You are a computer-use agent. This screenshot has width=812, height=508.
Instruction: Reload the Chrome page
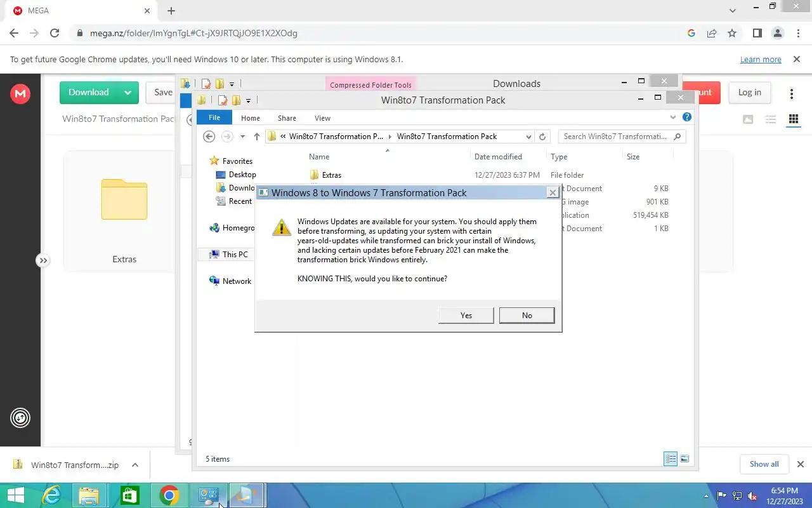55,33
